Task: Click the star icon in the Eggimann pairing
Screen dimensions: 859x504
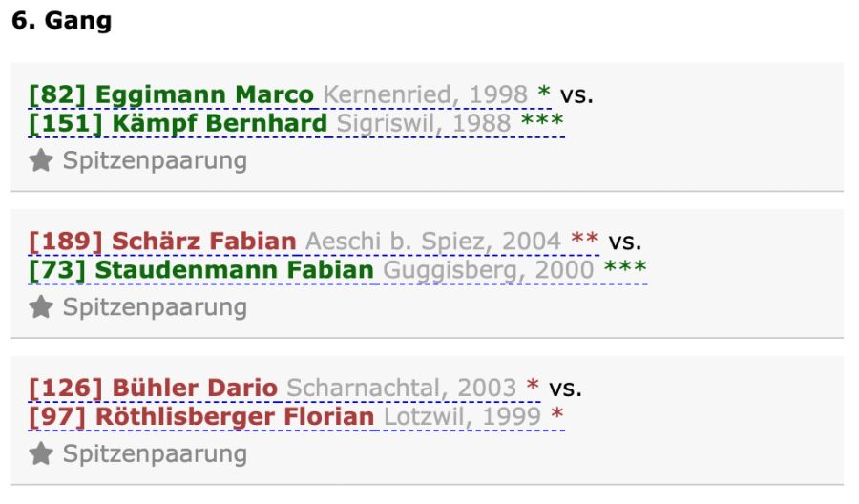Action: [41, 160]
